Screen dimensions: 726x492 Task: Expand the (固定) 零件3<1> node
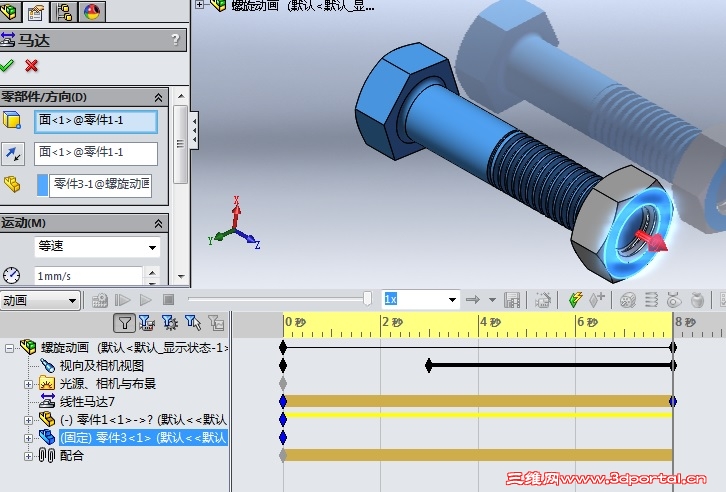click(x=28, y=438)
